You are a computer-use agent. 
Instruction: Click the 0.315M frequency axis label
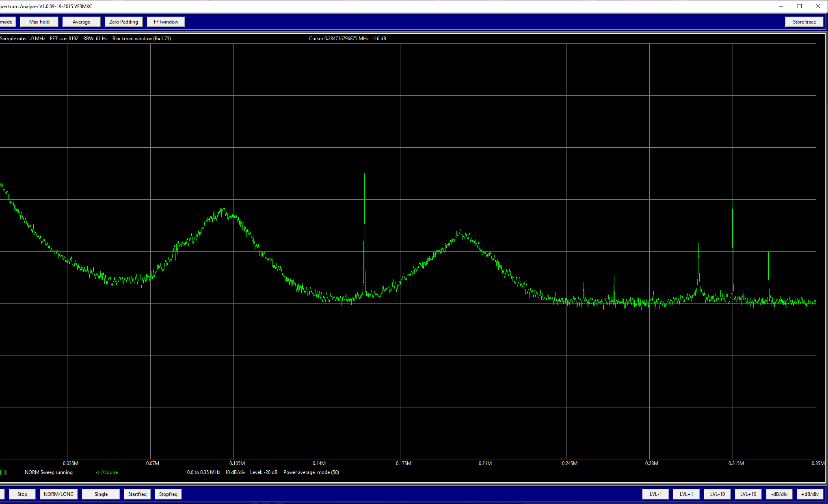(736, 463)
